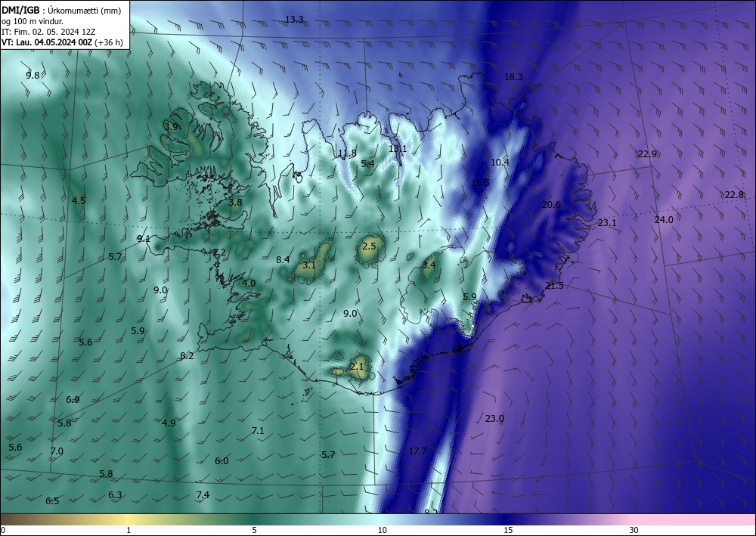Click the 2.1 value near the south coast

point(357,366)
